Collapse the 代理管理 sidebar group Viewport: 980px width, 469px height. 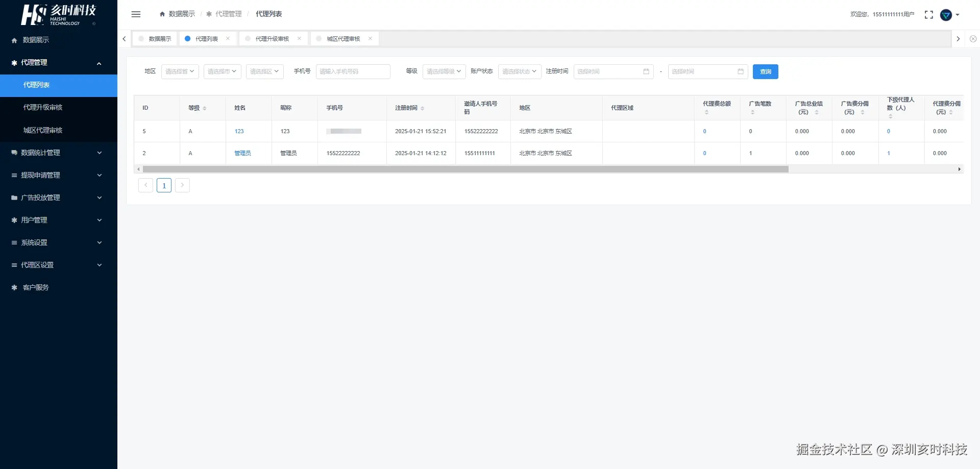point(59,63)
